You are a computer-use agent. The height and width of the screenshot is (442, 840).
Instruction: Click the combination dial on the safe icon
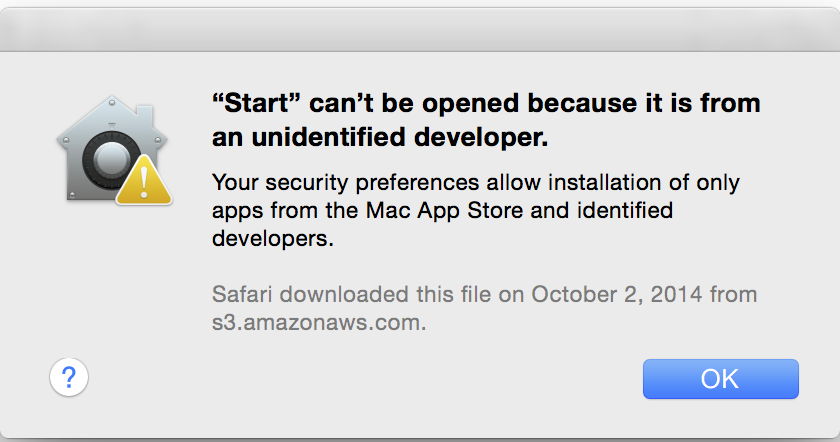112,160
